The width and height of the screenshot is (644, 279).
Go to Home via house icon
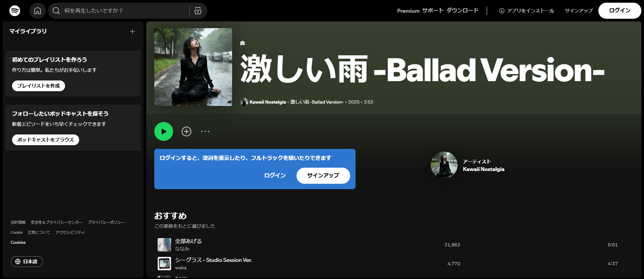(38, 11)
